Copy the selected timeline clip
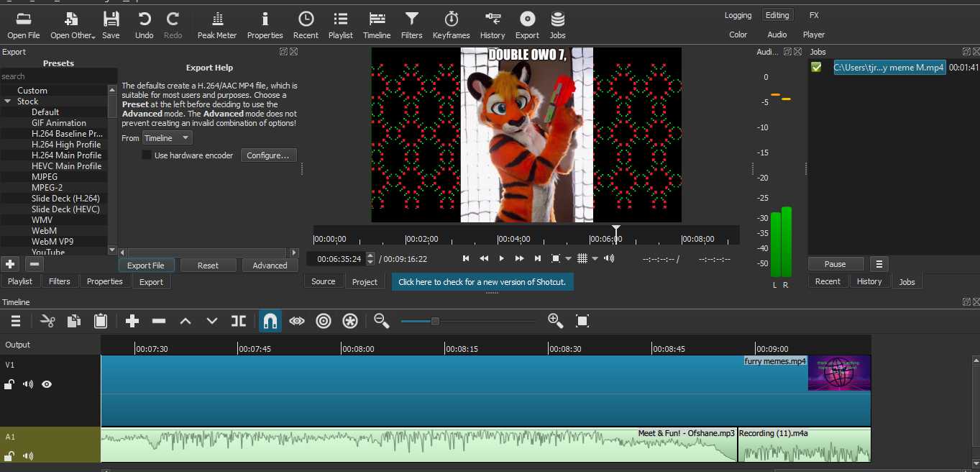The image size is (980, 472). pos(73,322)
